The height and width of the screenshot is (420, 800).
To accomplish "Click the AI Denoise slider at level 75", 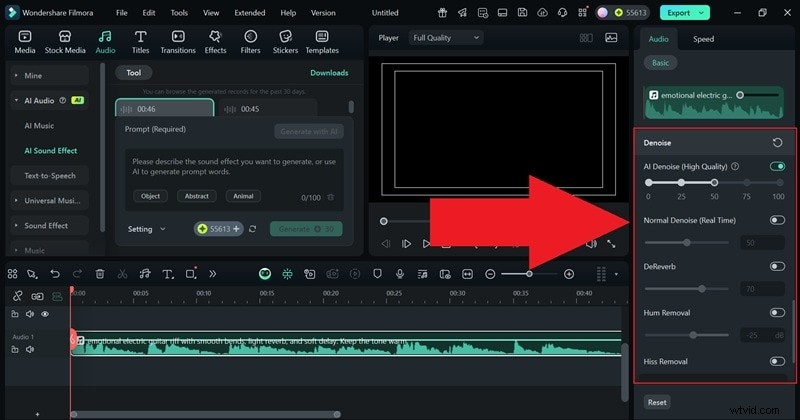I will [747, 183].
